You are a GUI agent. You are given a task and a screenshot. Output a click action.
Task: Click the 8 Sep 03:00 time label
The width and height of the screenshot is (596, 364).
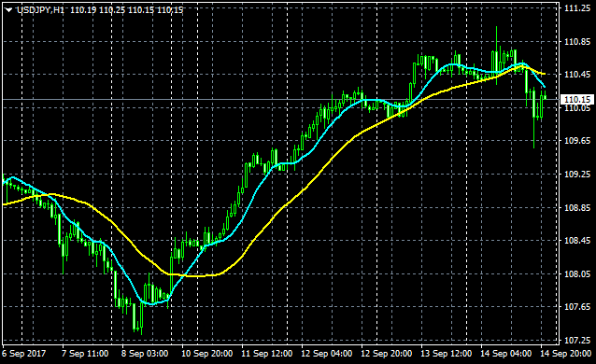click(x=145, y=354)
